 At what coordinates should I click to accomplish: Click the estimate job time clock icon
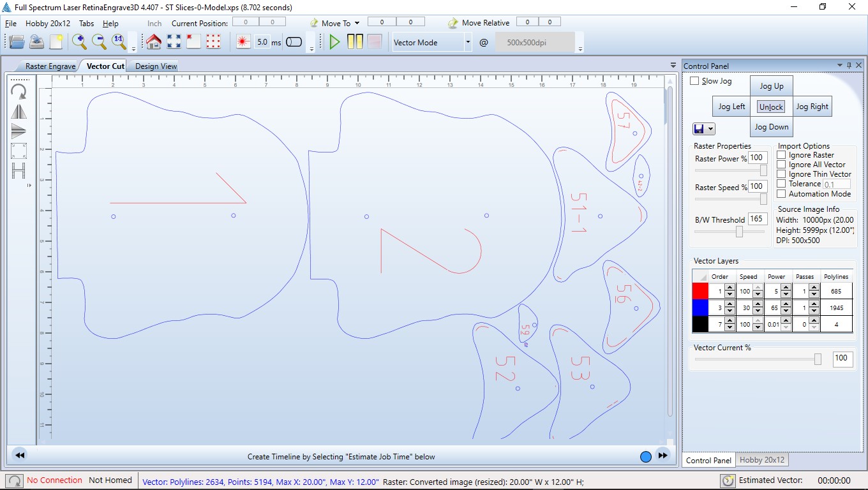coord(727,480)
